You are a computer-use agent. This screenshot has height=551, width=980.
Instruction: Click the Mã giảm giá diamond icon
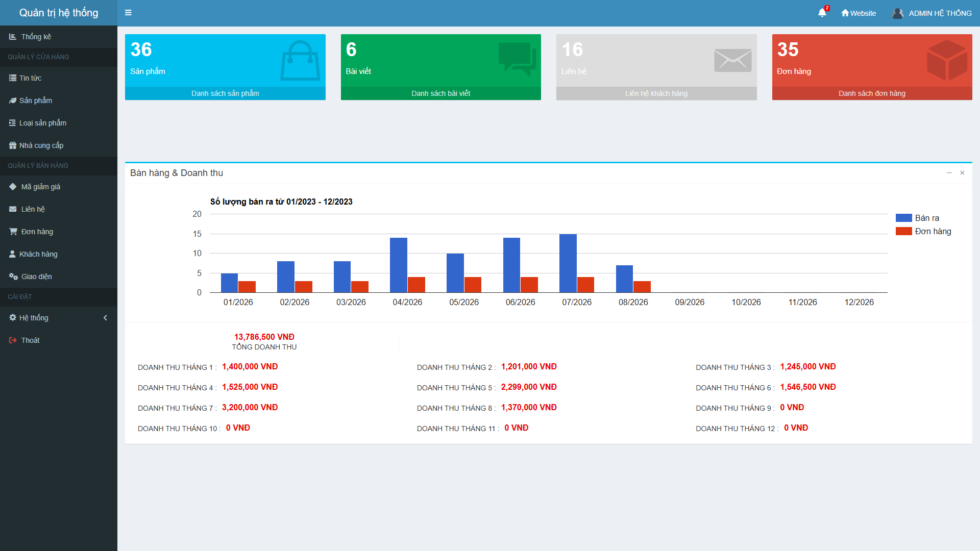point(13,187)
